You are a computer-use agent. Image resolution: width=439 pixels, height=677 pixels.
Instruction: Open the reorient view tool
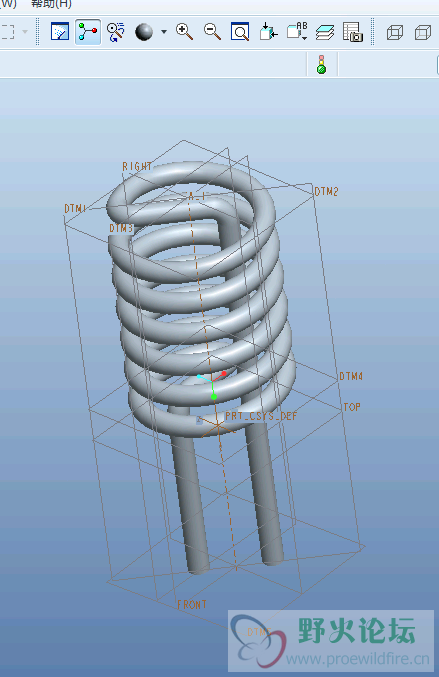(x=268, y=32)
